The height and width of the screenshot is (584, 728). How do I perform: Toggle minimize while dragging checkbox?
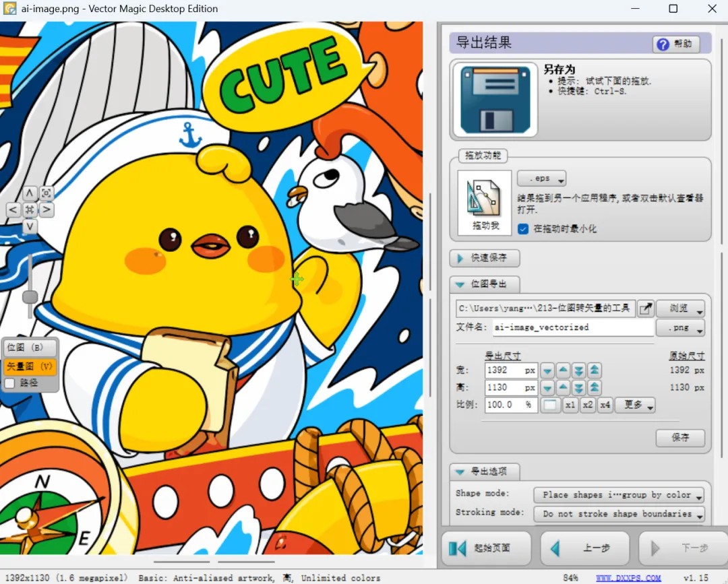point(523,229)
